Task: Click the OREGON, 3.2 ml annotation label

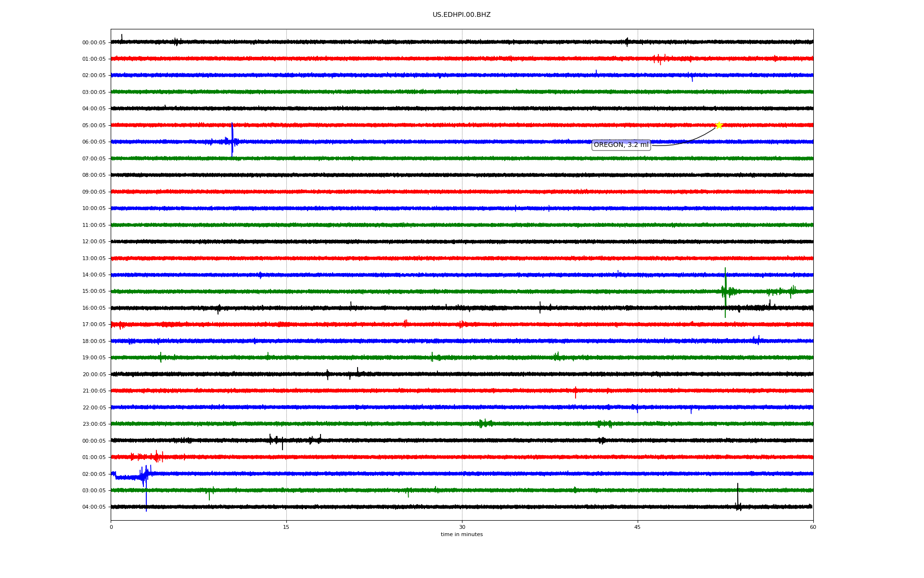Action: point(621,145)
